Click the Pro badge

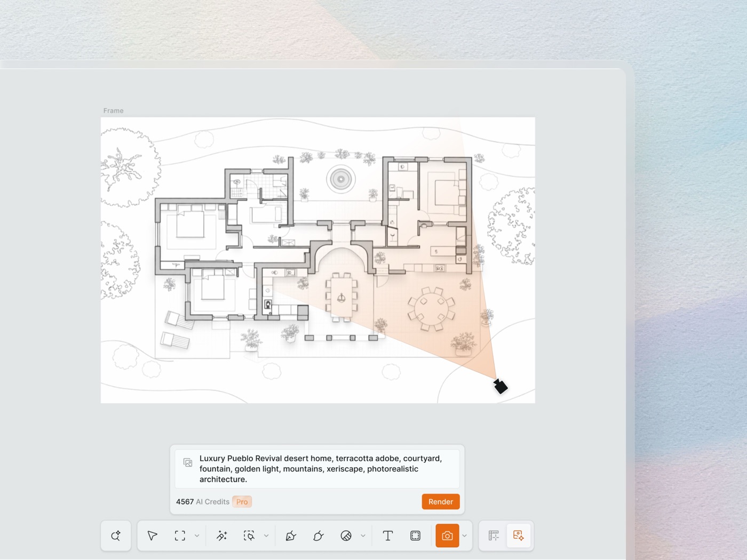click(x=242, y=502)
